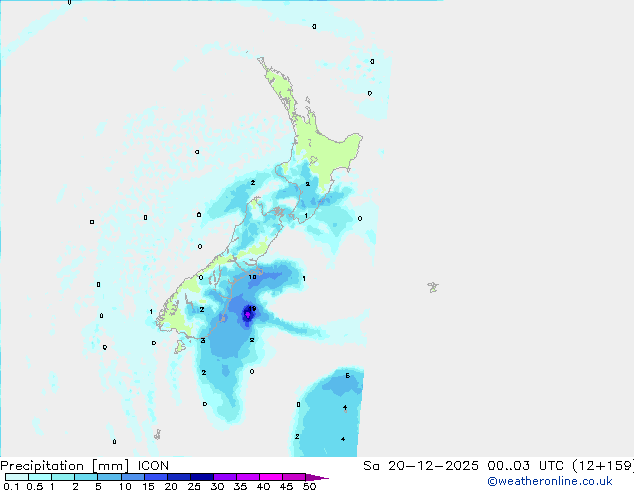
Task: Click the '30' legend scale value
Action: point(217,486)
